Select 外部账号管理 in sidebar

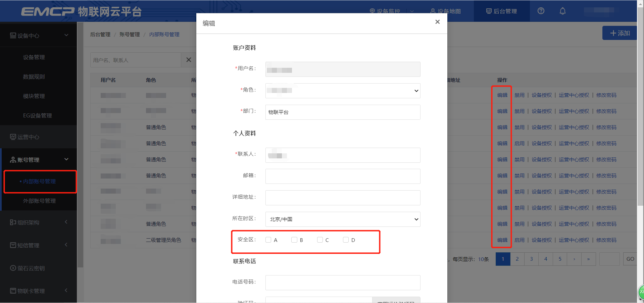(x=39, y=201)
